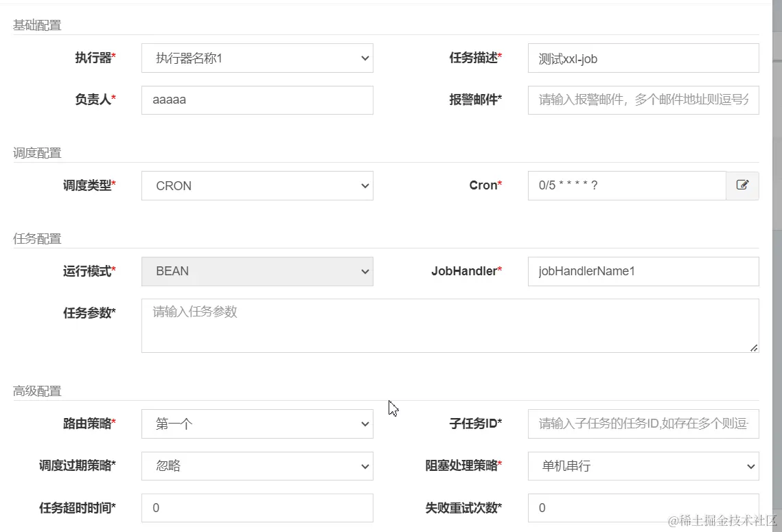This screenshot has height=532, width=782.
Task: Click the 任务描述 field containing 测试xxl-job
Action: [643, 58]
